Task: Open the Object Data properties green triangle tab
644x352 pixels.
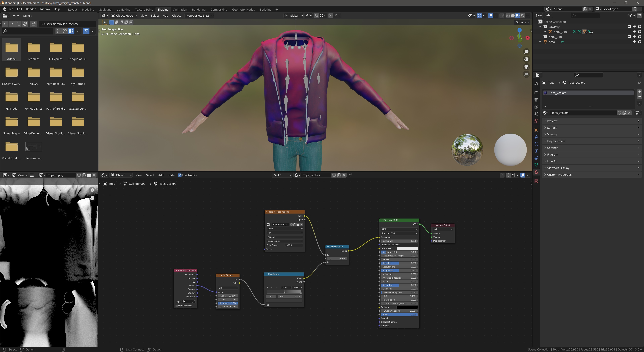Action: coord(536,165)
